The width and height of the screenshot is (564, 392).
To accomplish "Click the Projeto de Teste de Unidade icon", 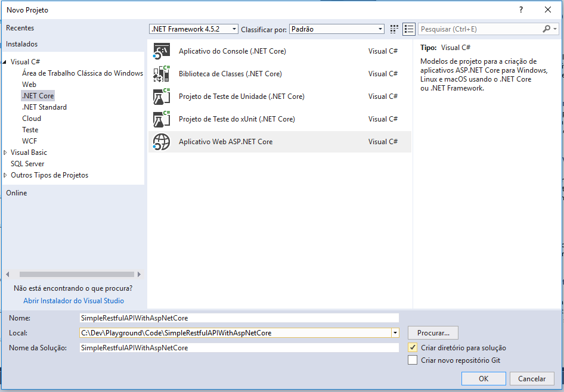I will tap(162, 97).
